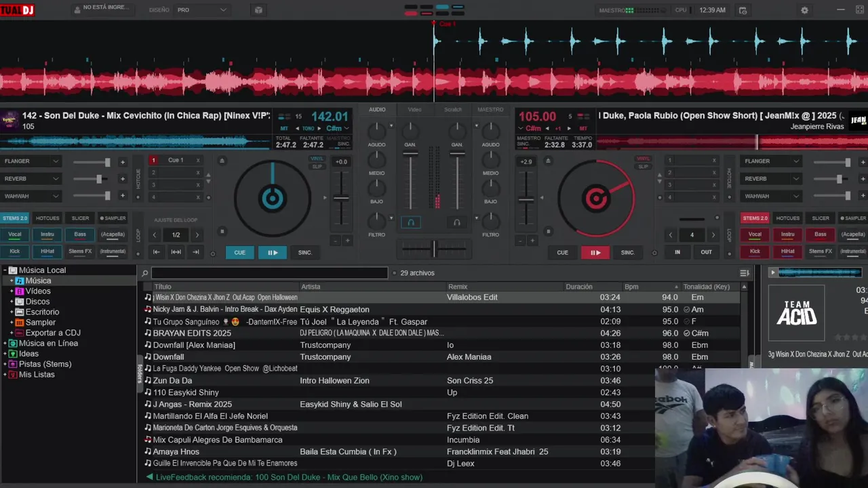Click plus beside right WAHWAH effect
The height and width of the screenshot is (488, 868).
click(x=863, y=196)
